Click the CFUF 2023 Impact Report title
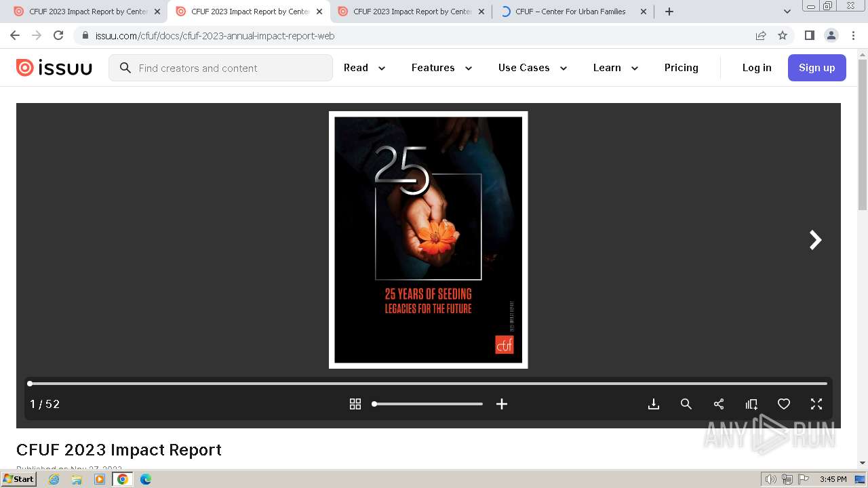 (x=119, y=450)
